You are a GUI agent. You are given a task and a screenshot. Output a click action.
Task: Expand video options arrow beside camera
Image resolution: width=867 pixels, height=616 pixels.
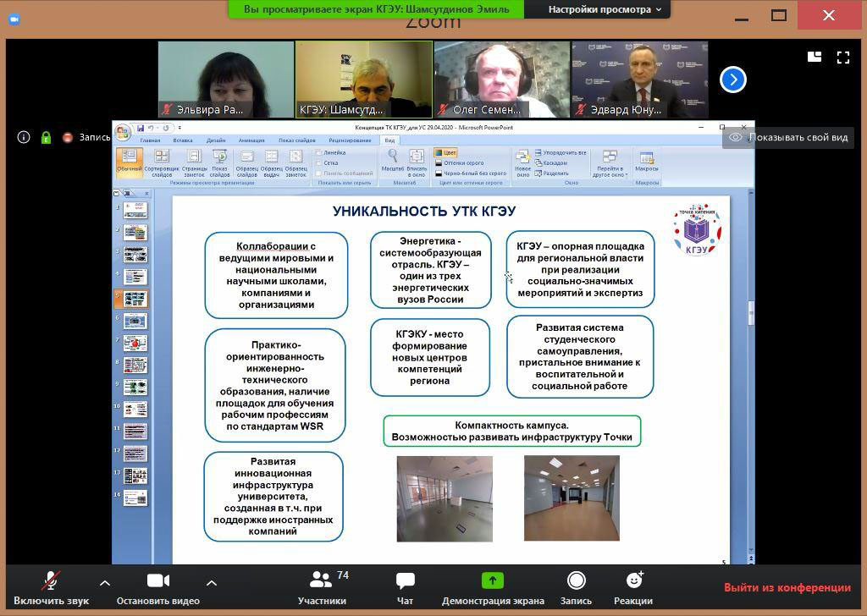point(211,582)
